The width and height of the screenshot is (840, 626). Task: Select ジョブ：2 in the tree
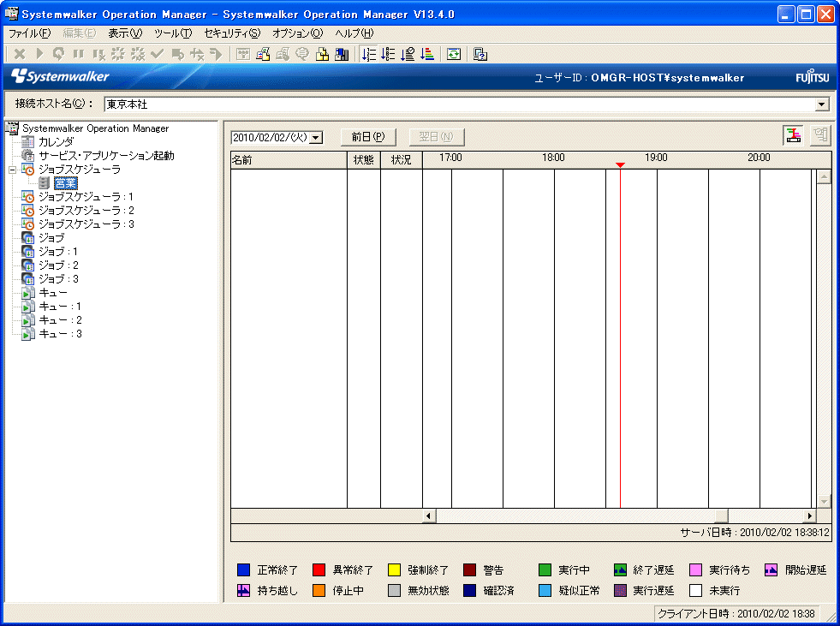click(58, 265)
